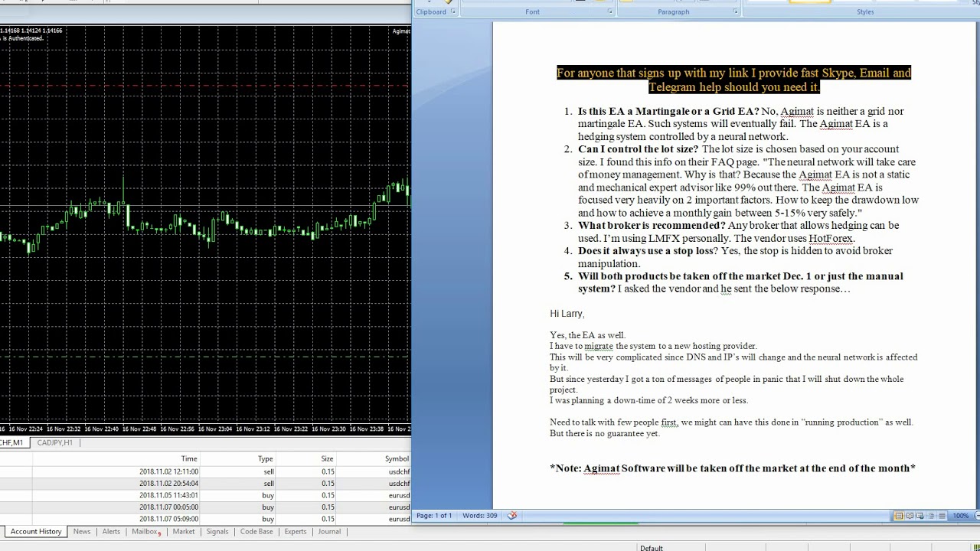980x551 pixels.
Task: Open Alerts tab in MetaTrader terminal
Action: coord(111,532)
